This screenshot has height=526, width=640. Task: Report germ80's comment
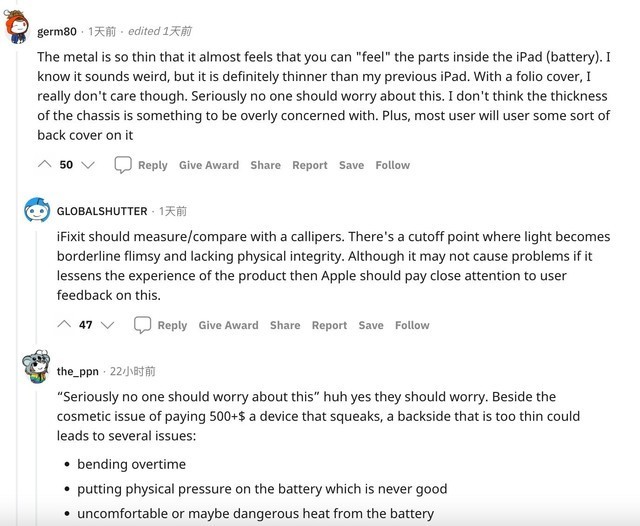pos(310,165)
